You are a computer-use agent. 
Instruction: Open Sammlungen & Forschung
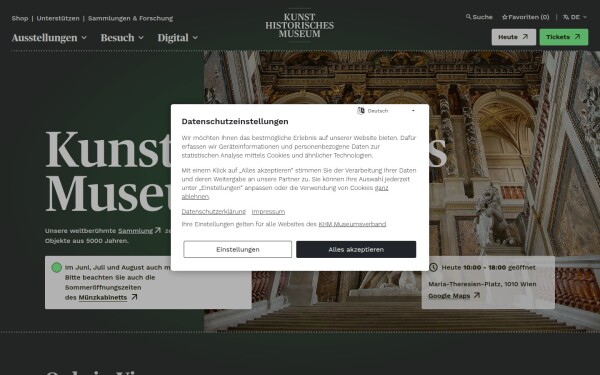pyautogui.click(x=130, y=18)
